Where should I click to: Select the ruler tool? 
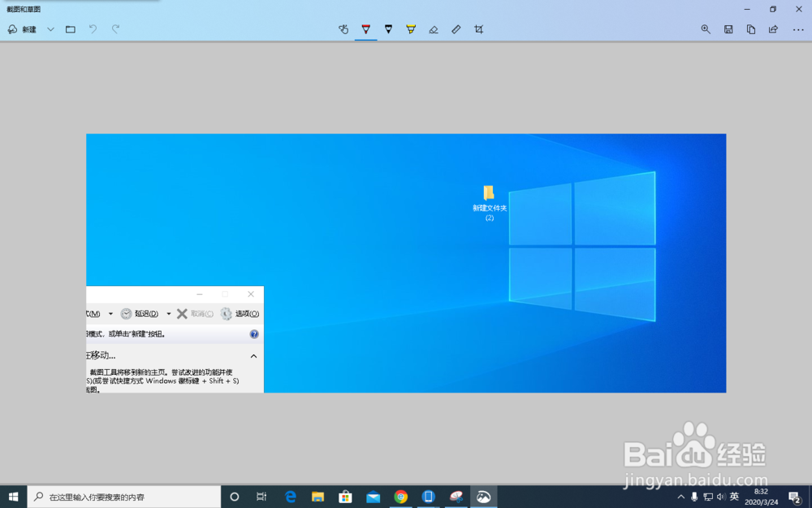(x=456, y=29)
